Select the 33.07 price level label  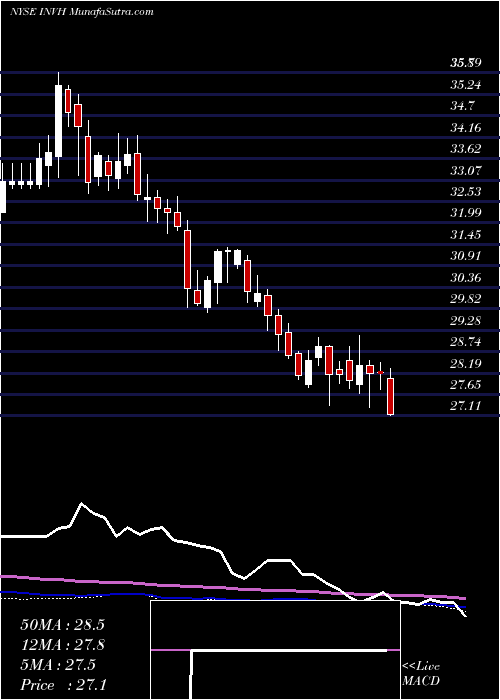point(466,171)
